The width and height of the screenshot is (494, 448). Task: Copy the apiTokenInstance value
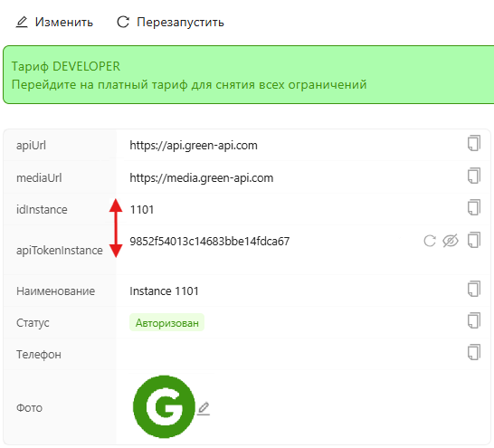(x=474, y=241)
